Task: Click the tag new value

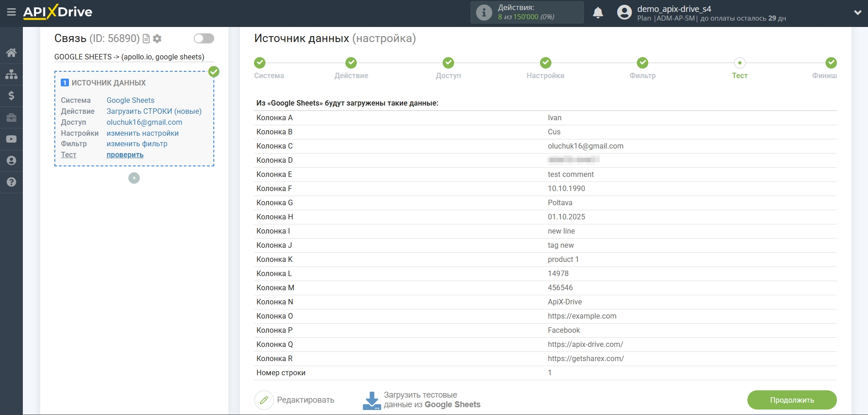Action: pos(561,245)
